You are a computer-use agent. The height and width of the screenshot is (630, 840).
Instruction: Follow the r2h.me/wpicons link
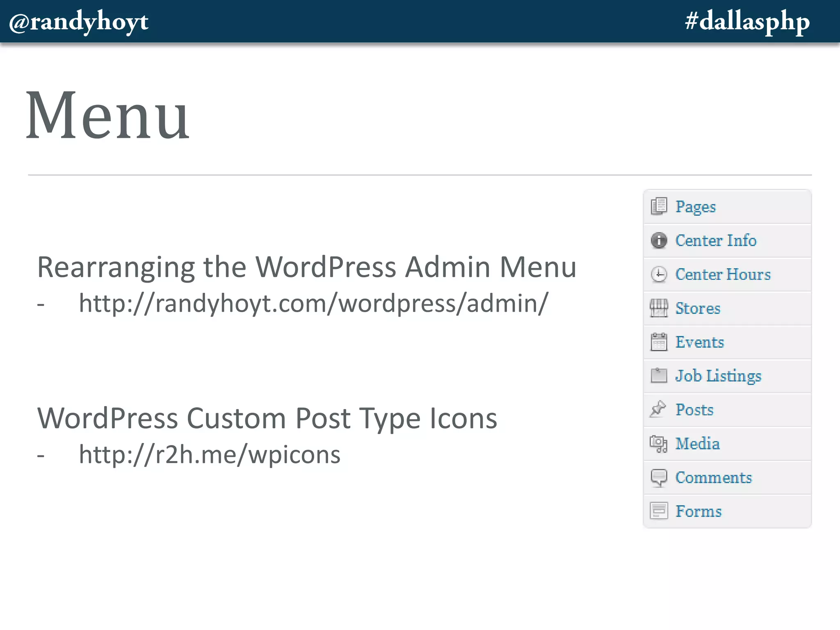point(210,455)
